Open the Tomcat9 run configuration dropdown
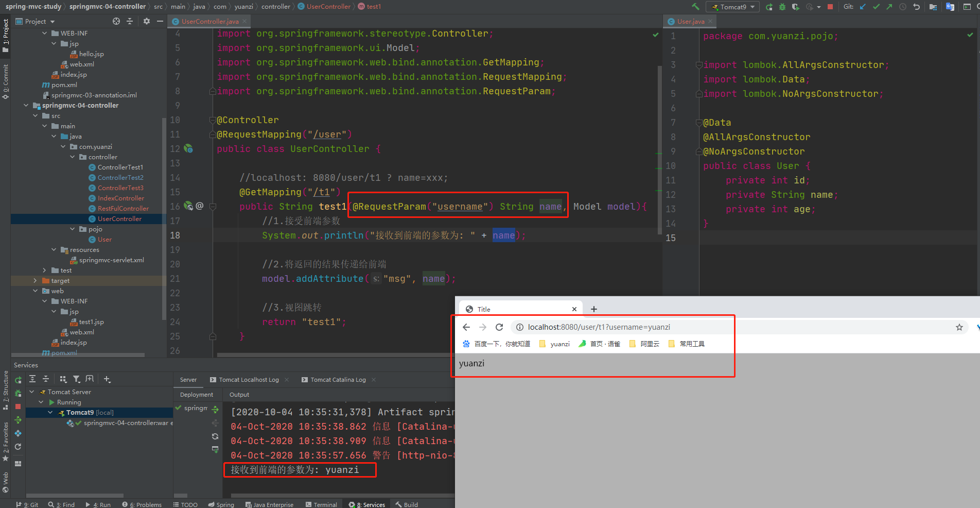The width and height of the screenshot is (980, 508). click(x=733, y=7)
